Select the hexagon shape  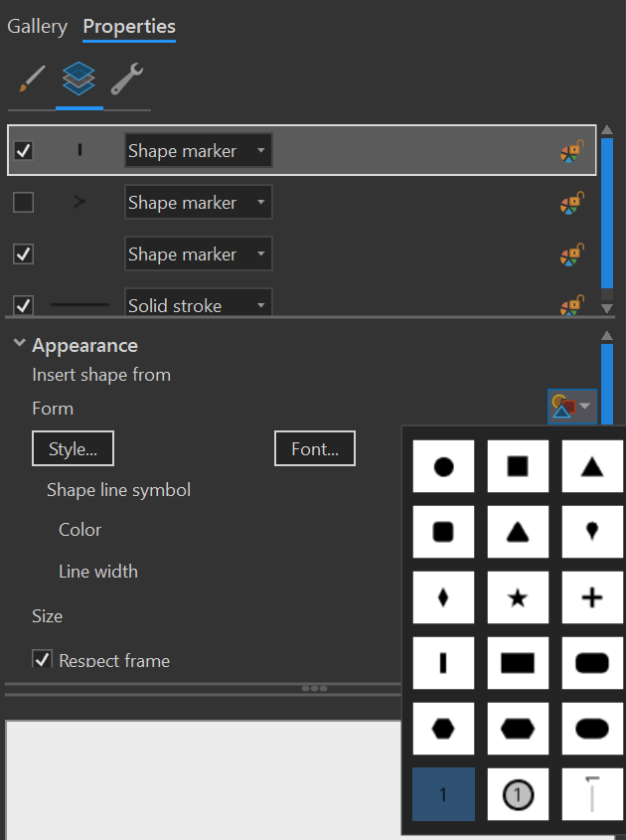pos(444,728)
